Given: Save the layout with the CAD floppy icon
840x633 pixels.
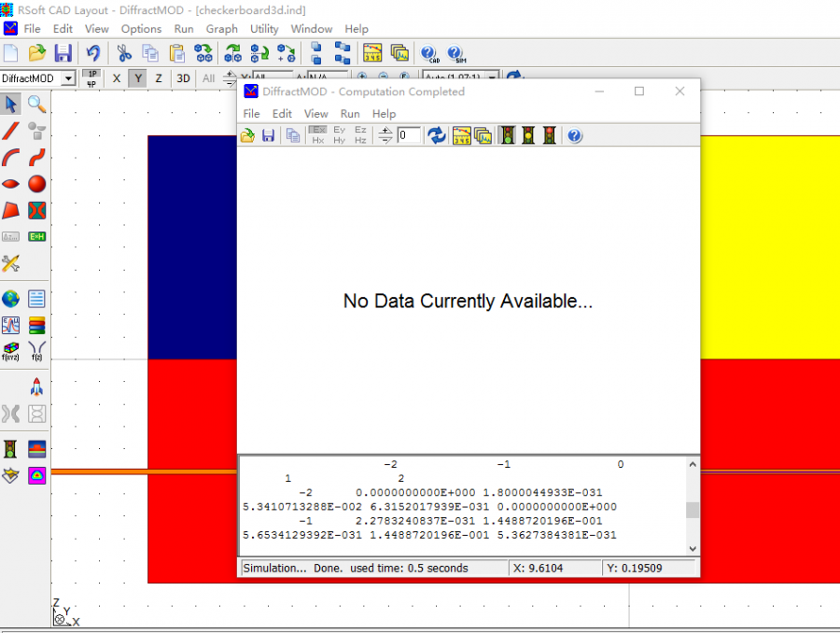Looking at the screenshot, I should 63,53.
